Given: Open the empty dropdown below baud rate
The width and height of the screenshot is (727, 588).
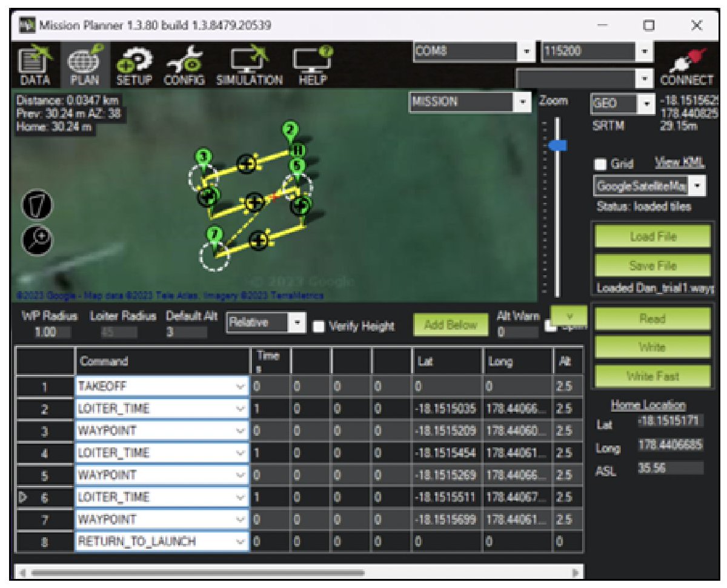Looking at the screenshot, I should [645, 79].
